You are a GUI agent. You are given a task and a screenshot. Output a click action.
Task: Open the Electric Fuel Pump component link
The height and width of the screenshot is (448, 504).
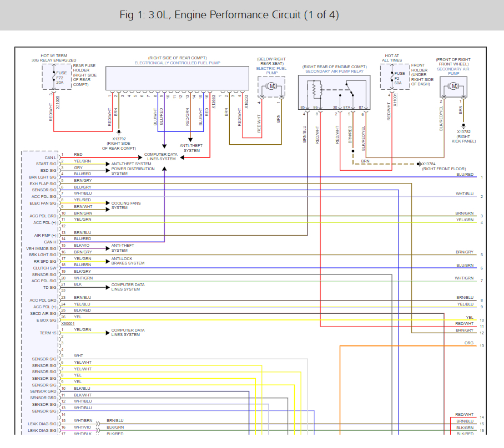[x=271, y=70]
